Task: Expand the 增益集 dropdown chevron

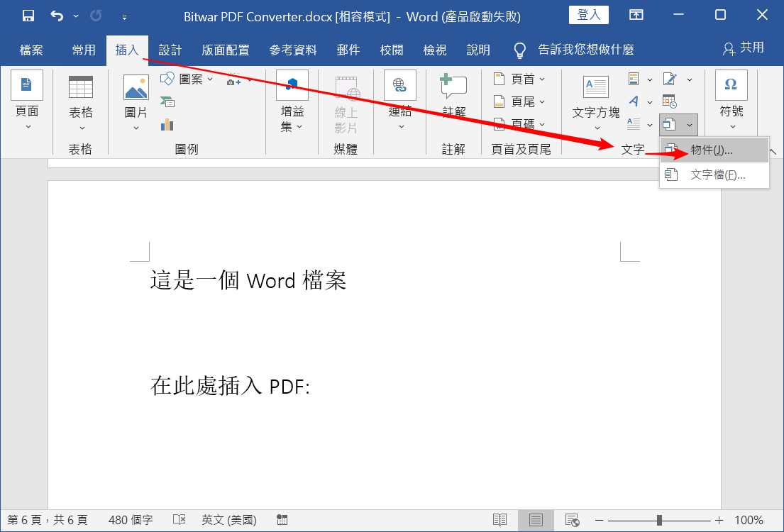Action: click(299, 127)
